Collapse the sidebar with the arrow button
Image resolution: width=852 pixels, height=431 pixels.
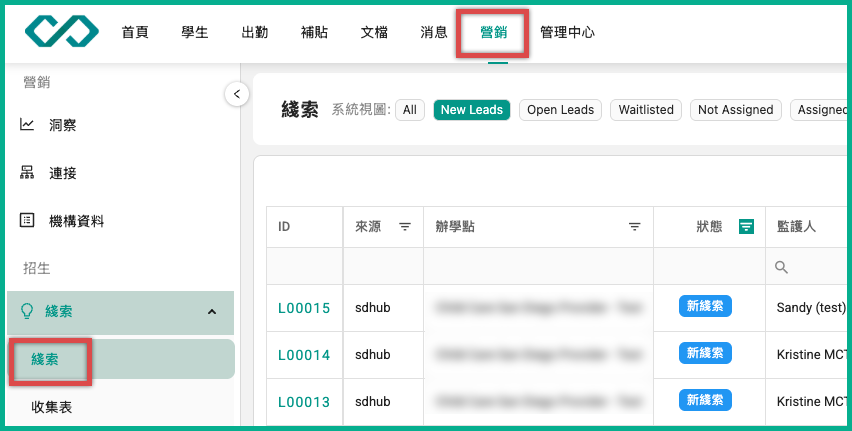237,94
